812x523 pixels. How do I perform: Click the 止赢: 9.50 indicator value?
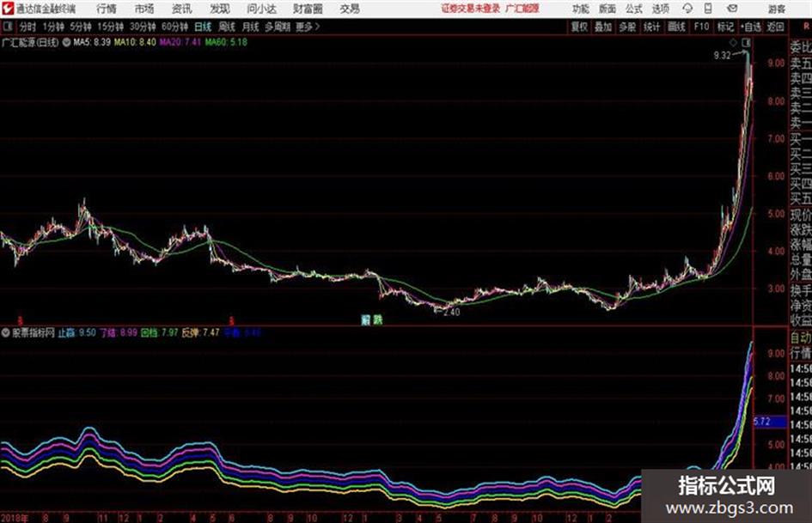76,333
